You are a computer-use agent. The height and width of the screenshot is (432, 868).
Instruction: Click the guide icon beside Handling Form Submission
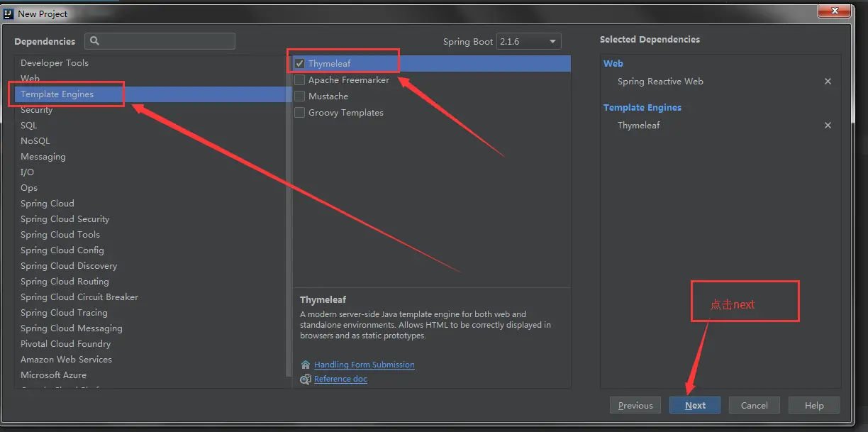(x=306, y=365)
